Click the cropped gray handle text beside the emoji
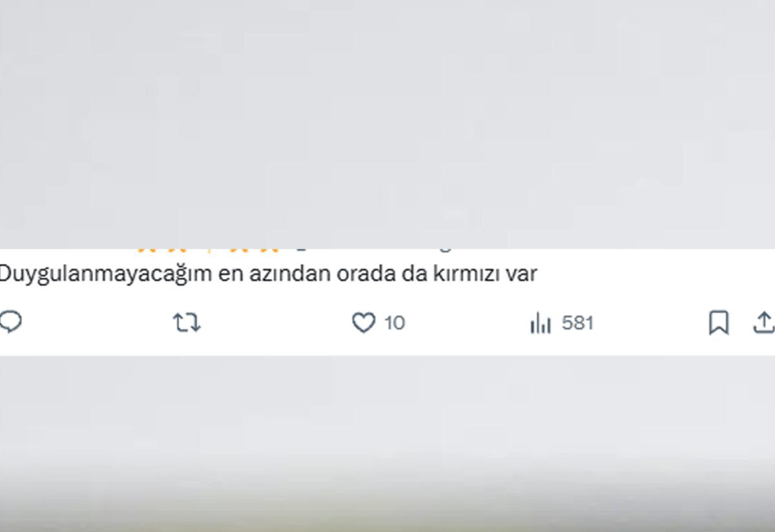Viewport: 775px width, 532px height. click(375, 246)
